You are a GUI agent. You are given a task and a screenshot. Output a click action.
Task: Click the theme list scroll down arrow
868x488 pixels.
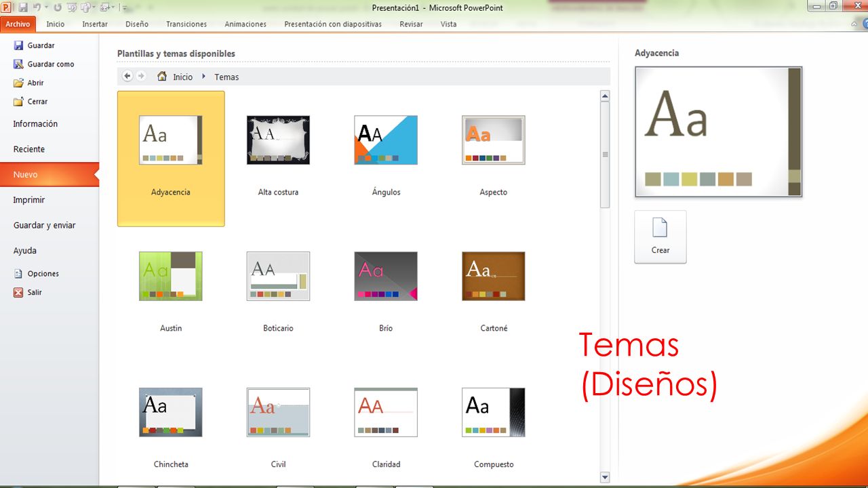tap(605, 477)
